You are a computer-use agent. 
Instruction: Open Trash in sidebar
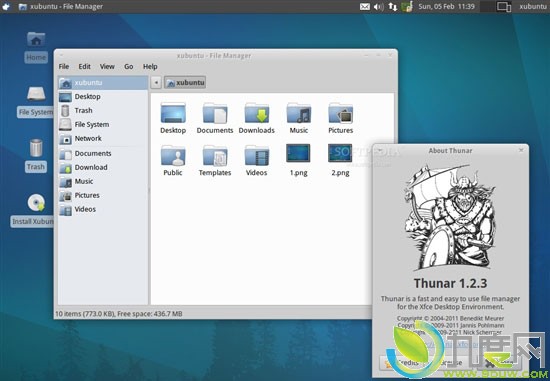point(103,111)
